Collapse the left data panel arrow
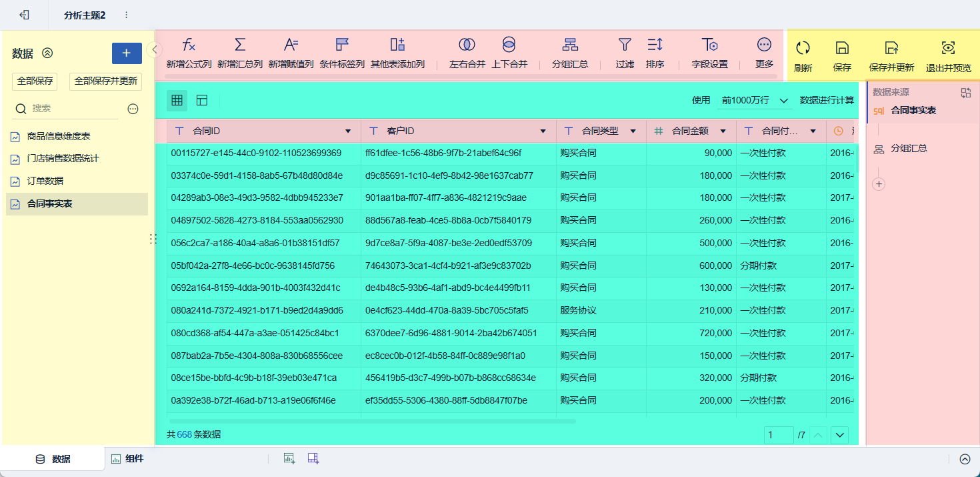Screen dimensions: 980x477 (155, 49)
